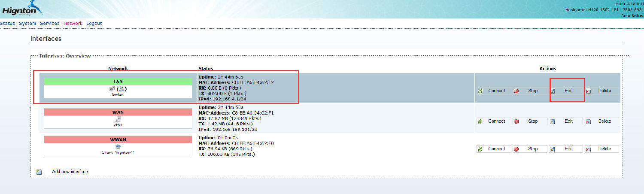Open the System menu
This screenshot has width=644, height=194.
coord(27,23)
